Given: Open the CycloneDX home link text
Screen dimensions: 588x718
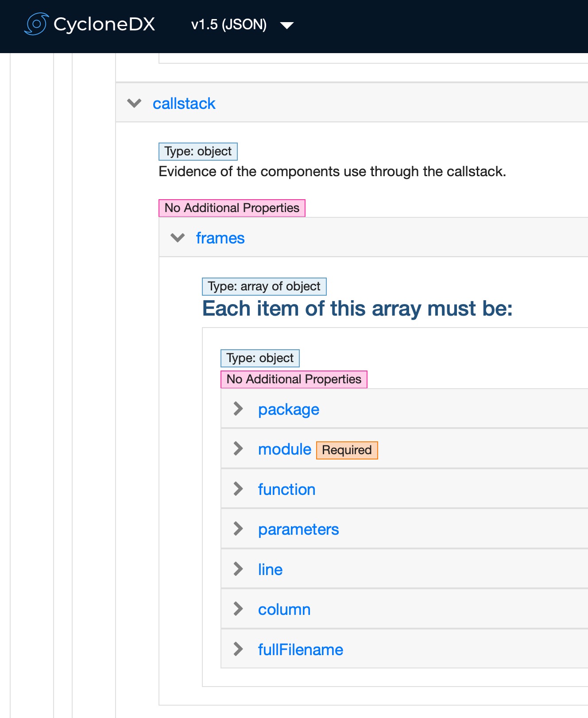Looking at the screenshot, I should click(104, 24).
